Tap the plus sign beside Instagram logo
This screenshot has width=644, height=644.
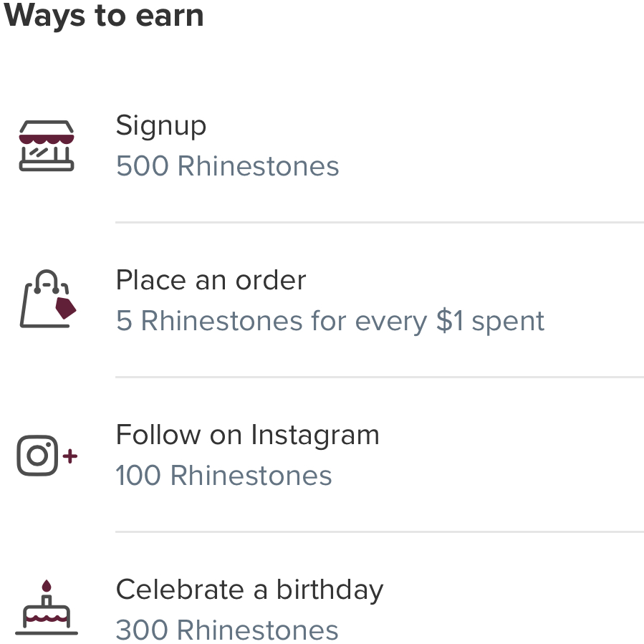(x=70, y=456)
